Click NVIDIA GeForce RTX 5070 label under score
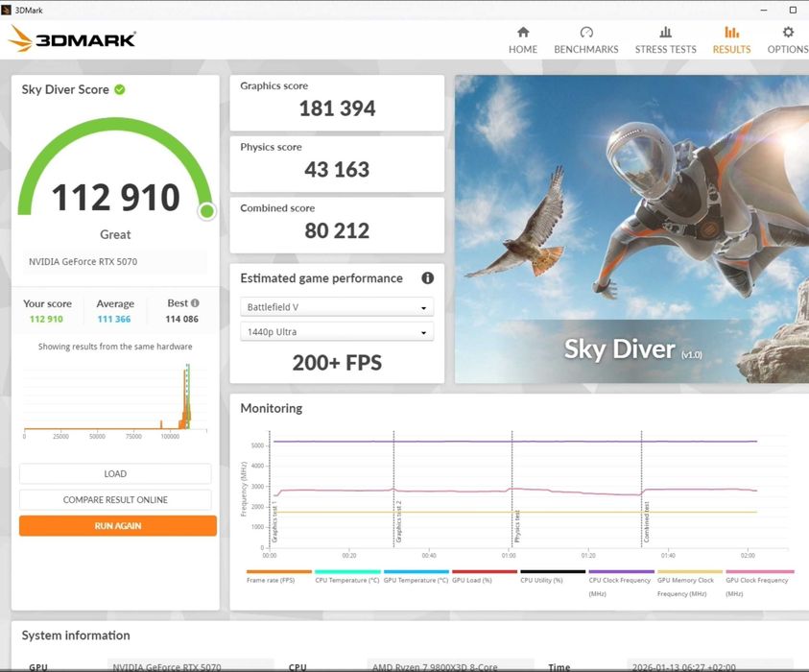The height and width of the screenshot is (672, 809). coord(83,262)
